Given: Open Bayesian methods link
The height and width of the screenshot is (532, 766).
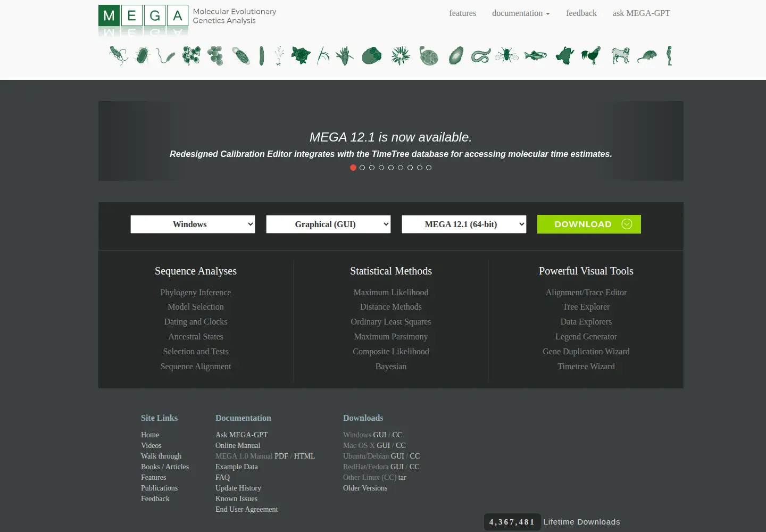Looking at the screenshot, I should point(391,367).
